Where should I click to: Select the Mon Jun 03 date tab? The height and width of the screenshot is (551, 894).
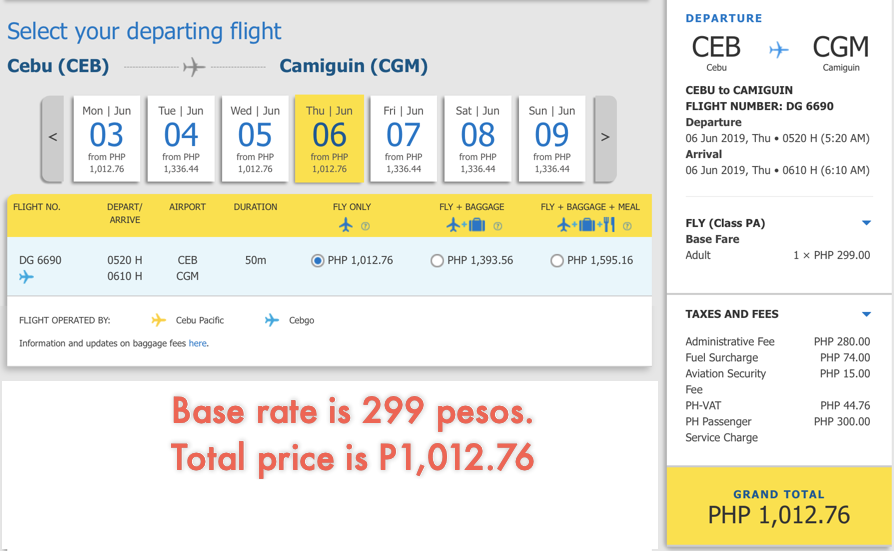[106, 139]
